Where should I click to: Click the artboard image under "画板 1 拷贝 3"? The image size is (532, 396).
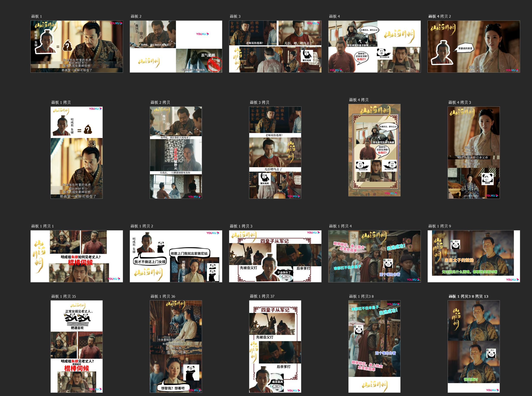275,256
